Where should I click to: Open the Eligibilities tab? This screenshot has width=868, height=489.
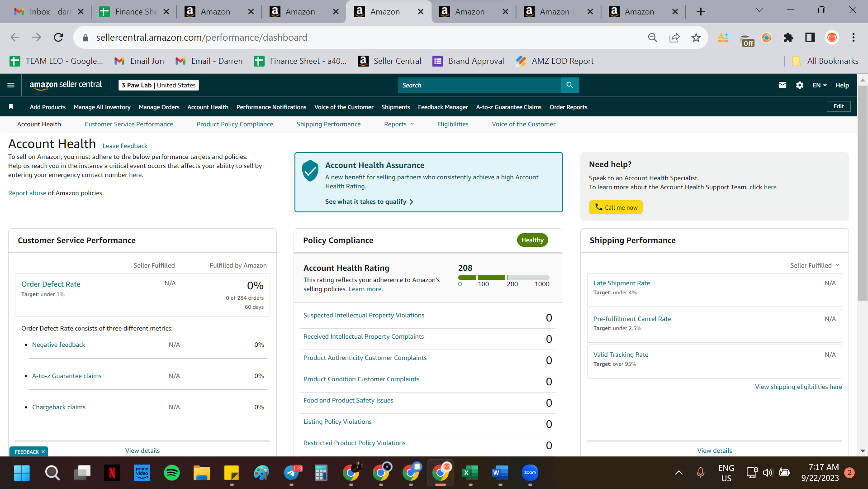pos(453,124)
